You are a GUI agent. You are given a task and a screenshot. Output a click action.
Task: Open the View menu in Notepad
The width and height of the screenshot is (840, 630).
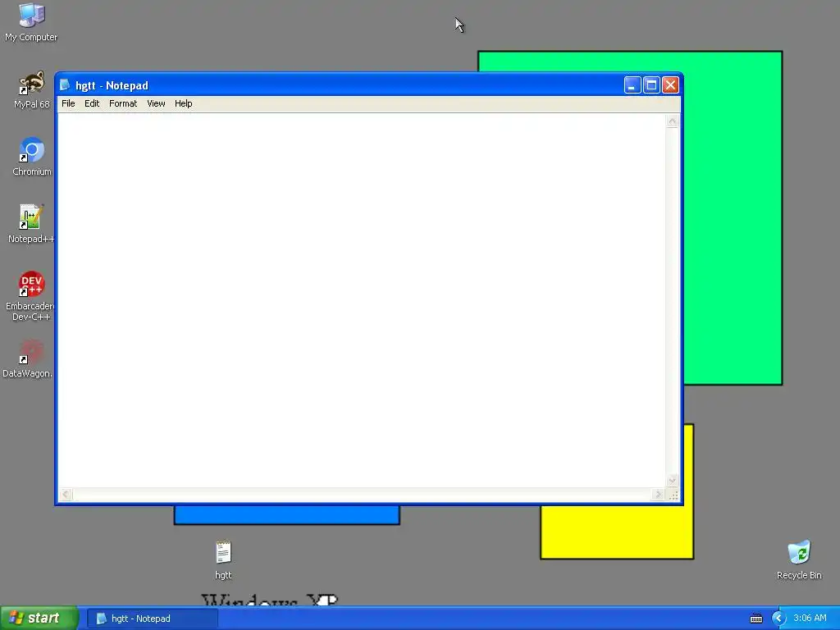(156, 103)
